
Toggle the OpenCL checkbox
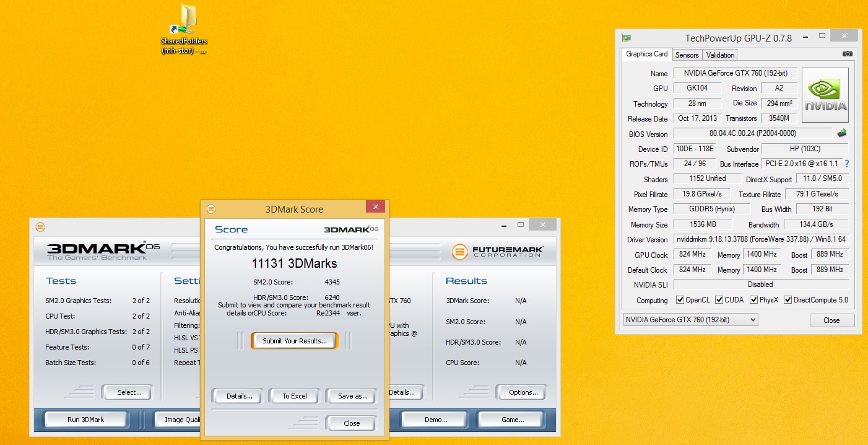click(680, 300)
